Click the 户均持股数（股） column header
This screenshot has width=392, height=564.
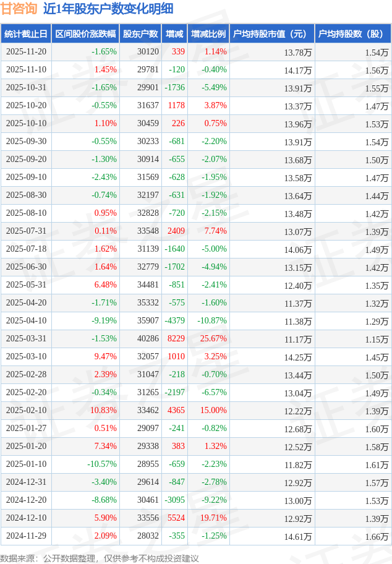(353, 34)
